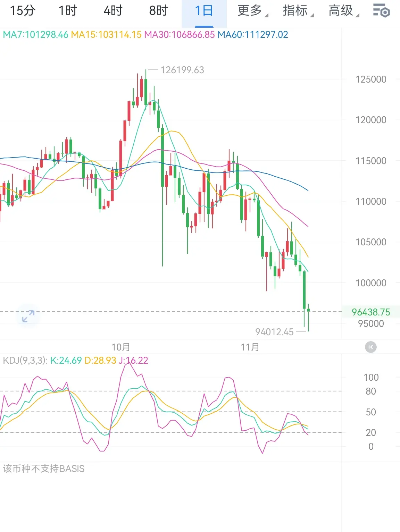Tap the fullscreen expand arrows icon
The width and height of the screenshot is (400, 532).
[28, 316]
